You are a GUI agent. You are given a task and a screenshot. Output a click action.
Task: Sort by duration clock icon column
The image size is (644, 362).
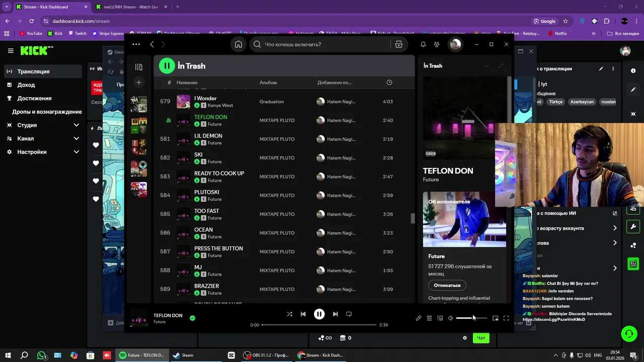point(389,82)
